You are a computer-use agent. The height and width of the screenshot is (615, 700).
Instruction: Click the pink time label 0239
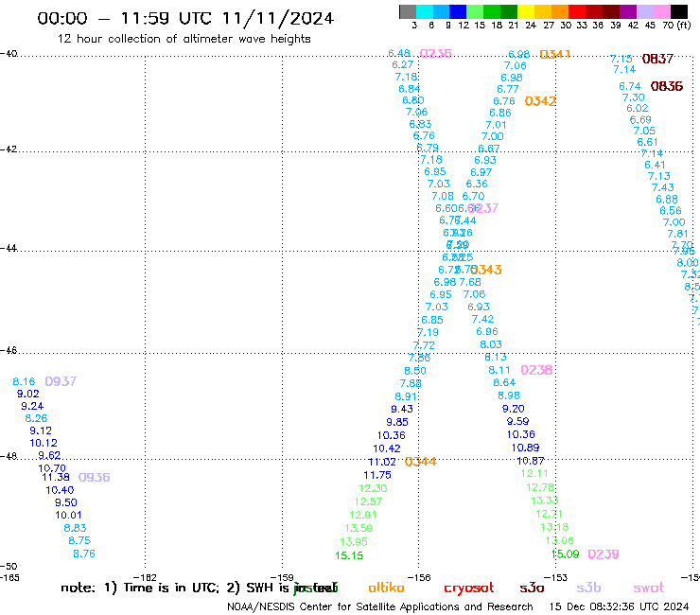coord(604,554)
